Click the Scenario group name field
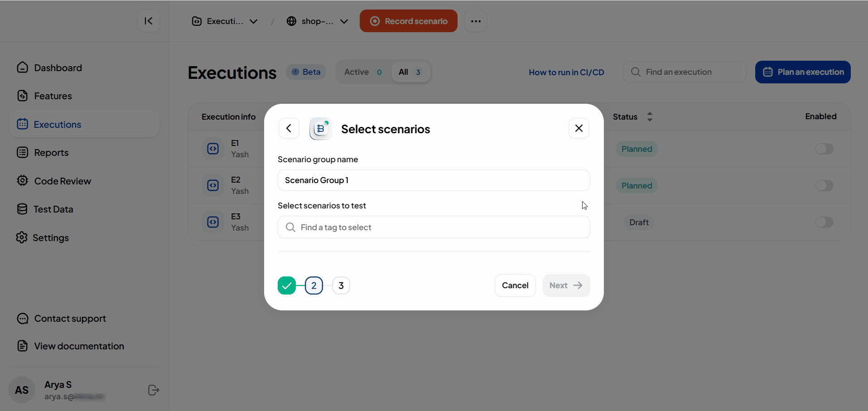Viewport: 868px width, 411px height. tap(434, 180)
